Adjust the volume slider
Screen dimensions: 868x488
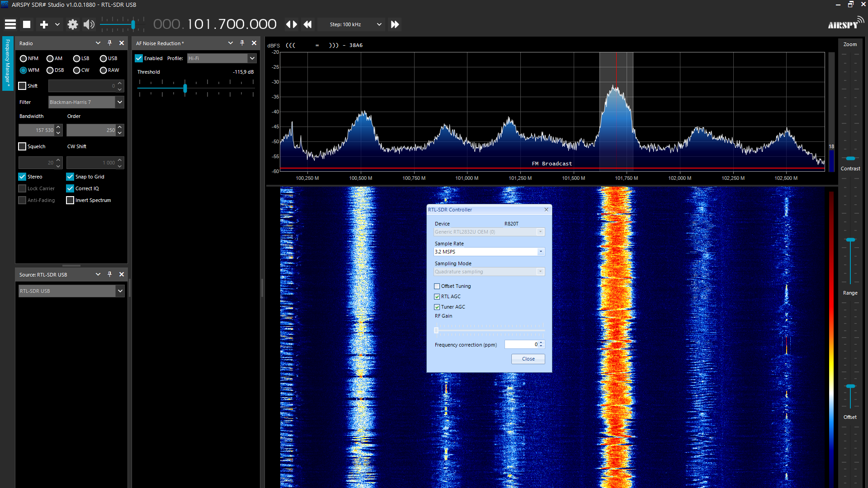pos(133,24)
